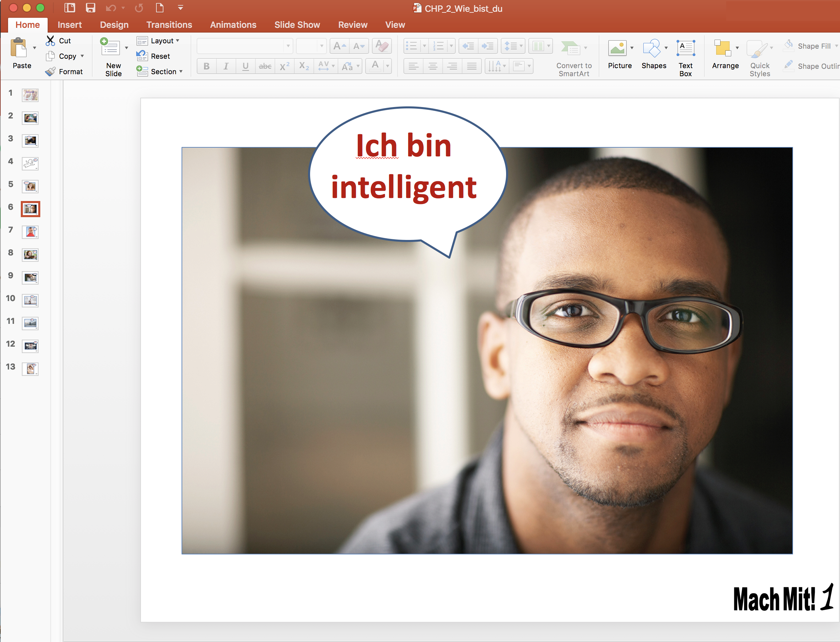Open the font size combo box
Viewport: 840px width, 642px height.
coord(311,46)
